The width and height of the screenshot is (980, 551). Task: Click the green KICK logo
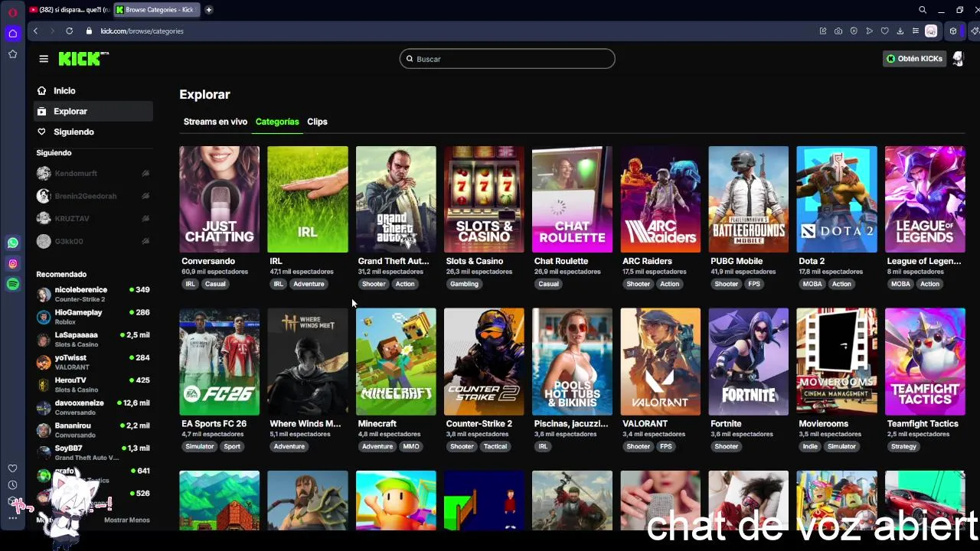point(83,59)
